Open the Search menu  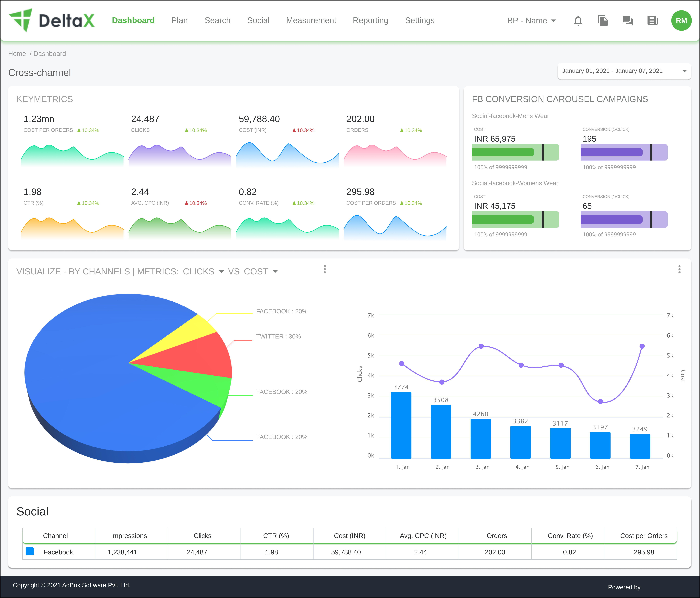(217, 20)
